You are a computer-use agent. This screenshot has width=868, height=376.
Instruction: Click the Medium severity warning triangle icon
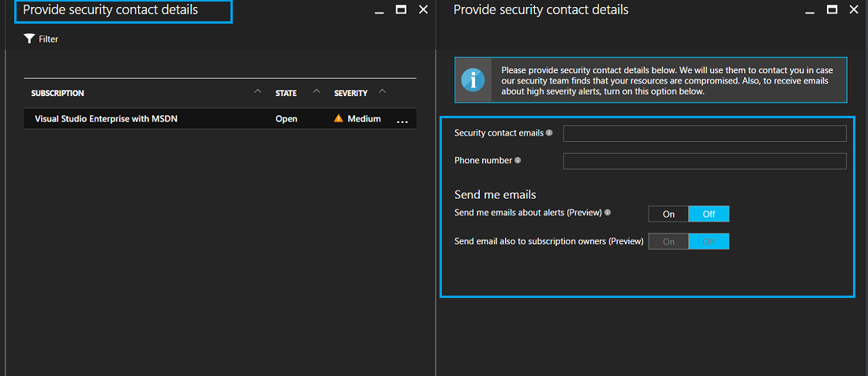(339, 119)
